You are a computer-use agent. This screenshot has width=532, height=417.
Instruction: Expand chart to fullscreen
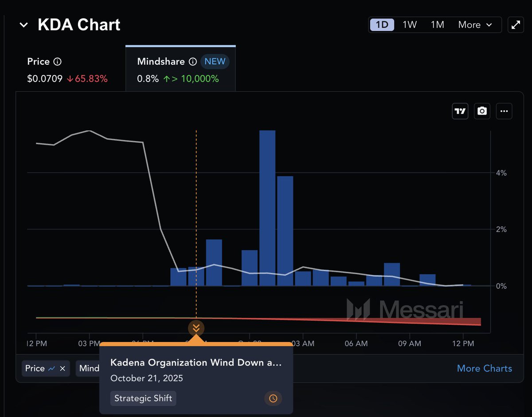pyautogui.click(x=516, y=25)
